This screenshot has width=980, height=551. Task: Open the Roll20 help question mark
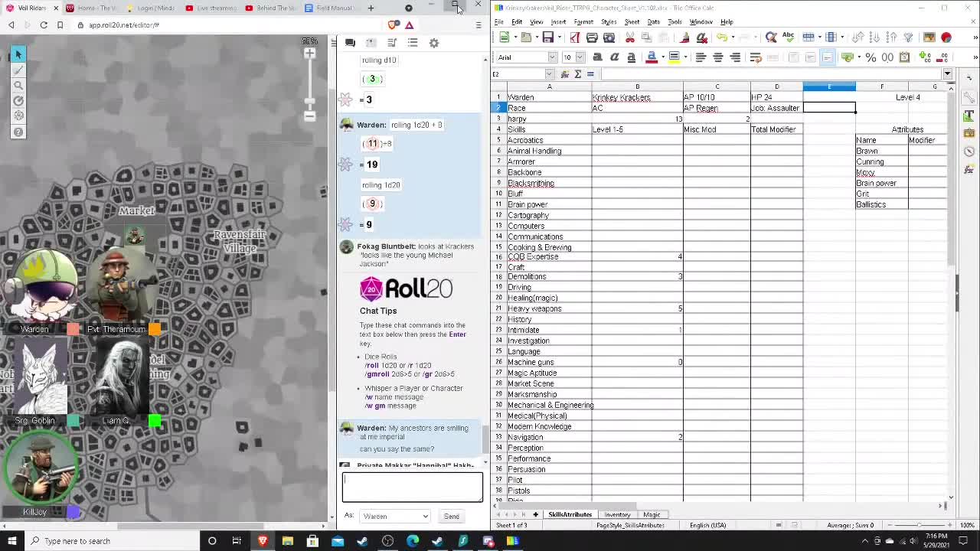(x=18, y=132)
